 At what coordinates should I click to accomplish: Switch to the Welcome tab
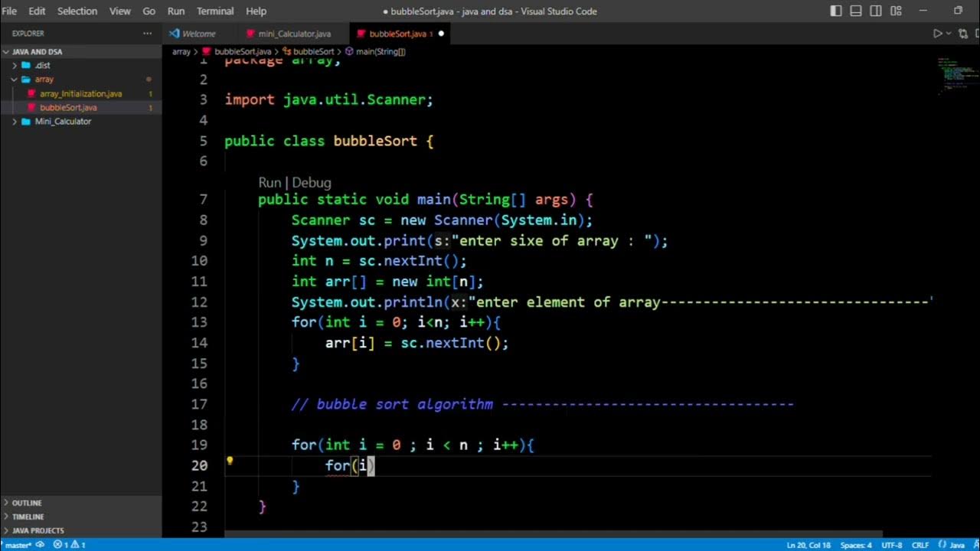pos(199,34)
